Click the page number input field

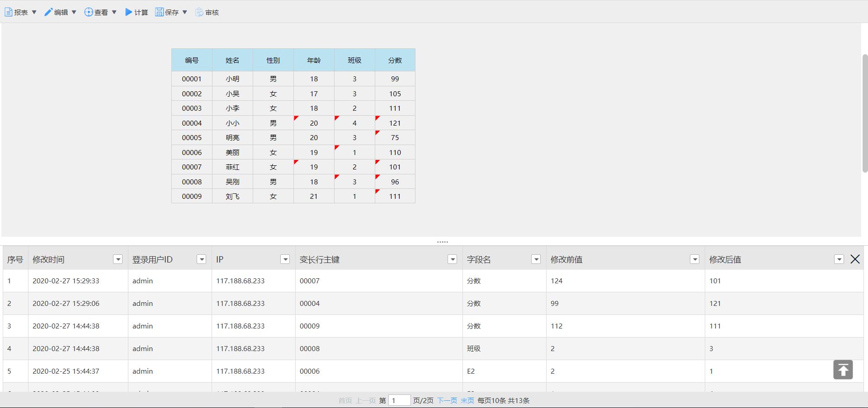click(x=399, y=400)
